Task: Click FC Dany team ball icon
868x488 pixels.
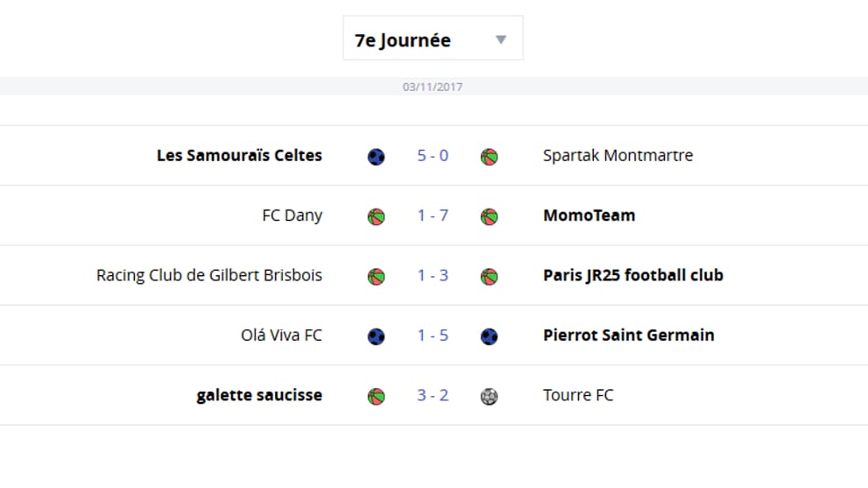Action: (376, 216)
